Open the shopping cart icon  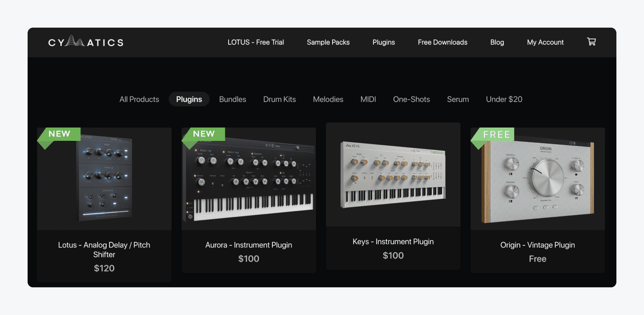click(592, 42)
